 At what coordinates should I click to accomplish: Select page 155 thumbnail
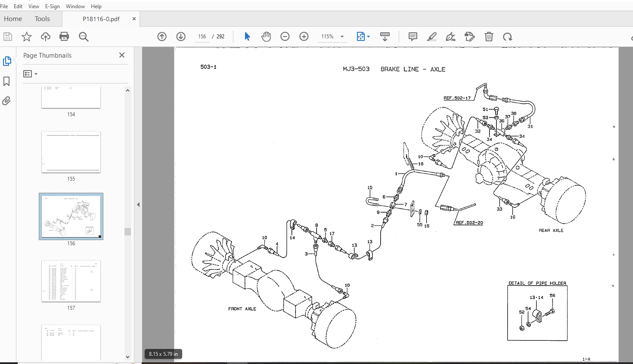click(71, 152)
